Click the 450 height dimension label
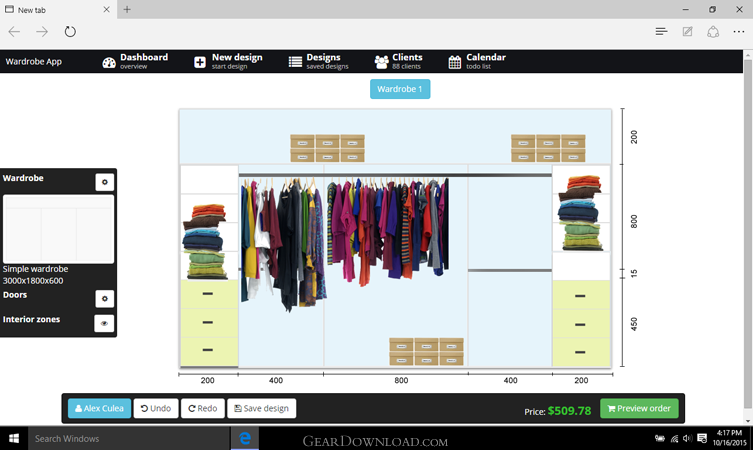 [634, 324]
